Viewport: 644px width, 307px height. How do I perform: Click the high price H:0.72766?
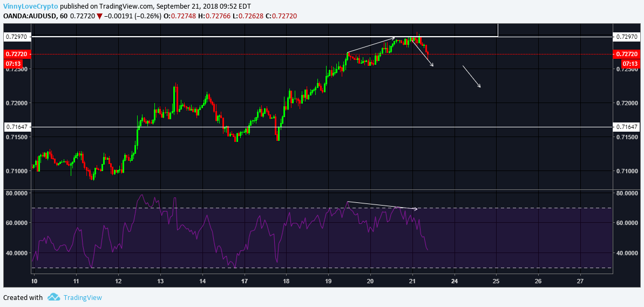(219, 16)
